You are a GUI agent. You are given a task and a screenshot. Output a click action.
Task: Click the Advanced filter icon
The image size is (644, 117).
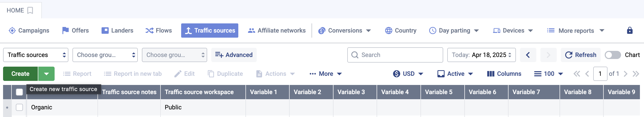(x=219, y=55)
